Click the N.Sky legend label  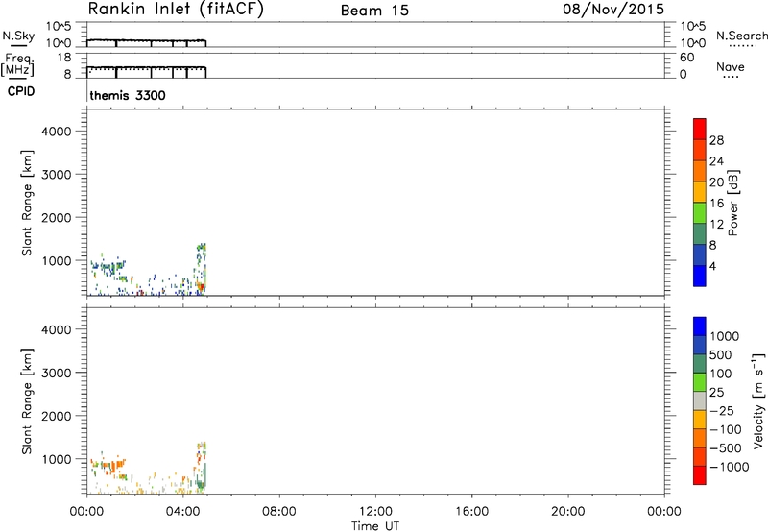[18, 36]
